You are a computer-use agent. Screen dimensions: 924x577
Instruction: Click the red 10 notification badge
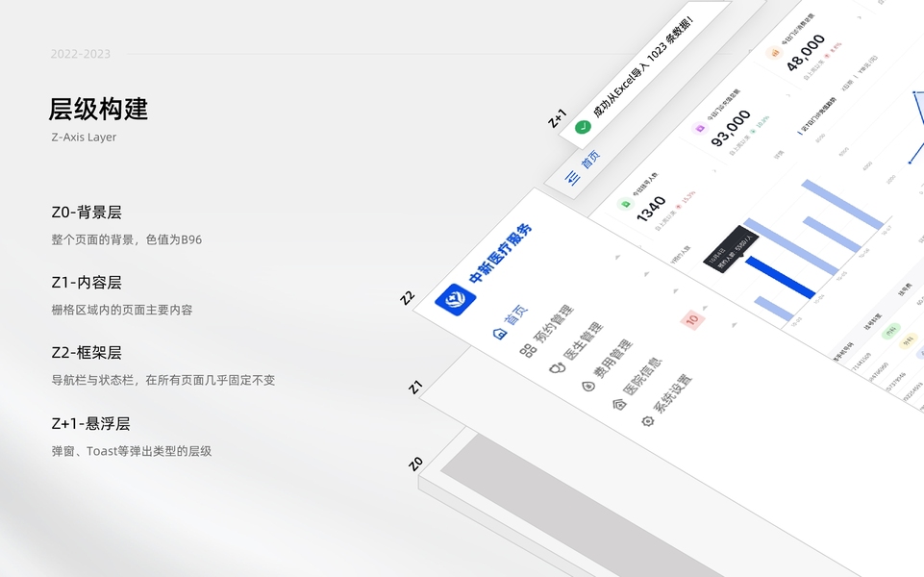[692, 319]
